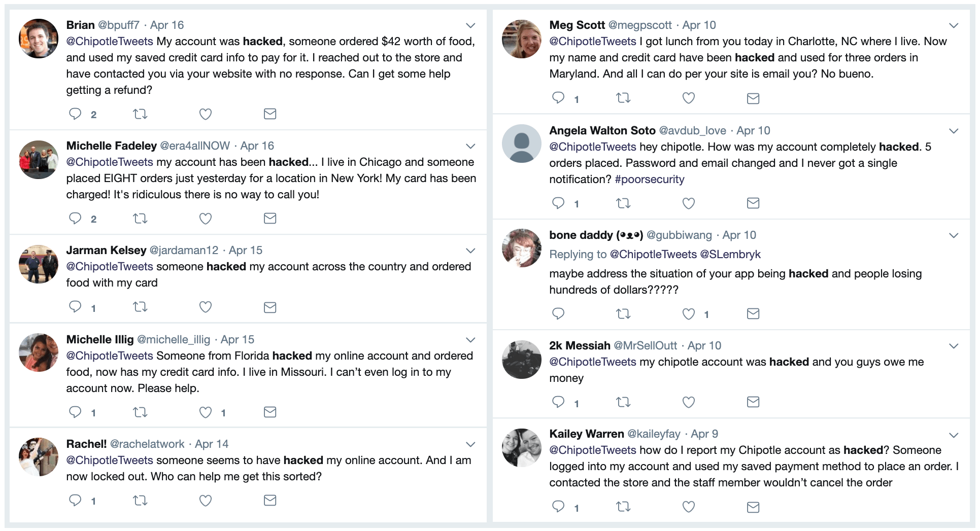Open direct message icon on Meg Scott's tweet
Screen dimensions: 980x531
[753, 98]
